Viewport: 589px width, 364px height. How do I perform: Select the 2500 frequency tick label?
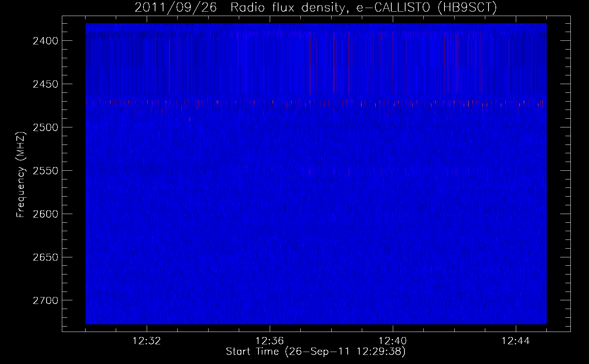(46, 127)
